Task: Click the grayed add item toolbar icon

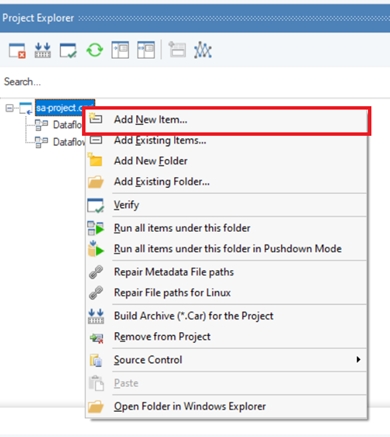Action: point(177,50)
